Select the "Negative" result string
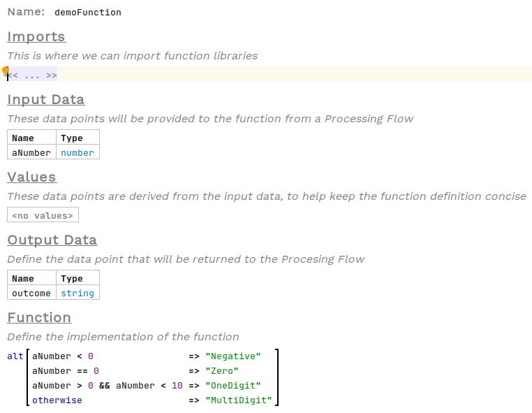This screenshot has width=532, height=413. 233,356
